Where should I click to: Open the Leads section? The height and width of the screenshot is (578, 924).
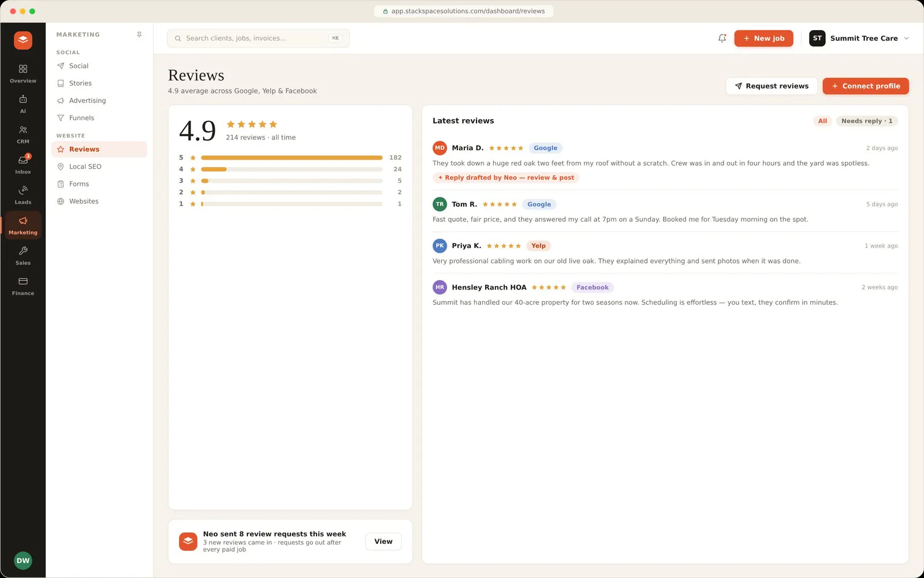click(x=23, y=195)
